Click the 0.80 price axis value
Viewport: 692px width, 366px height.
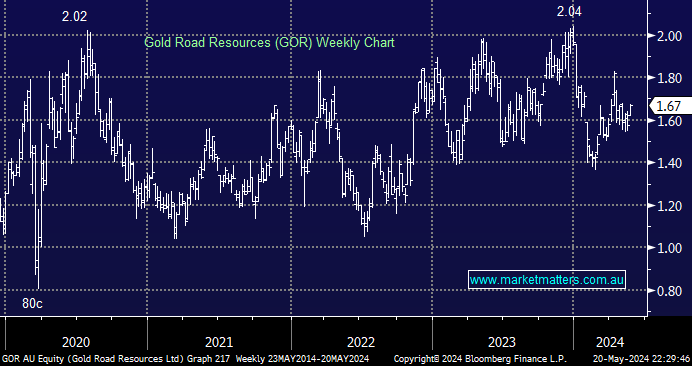[x=669, y=291]
